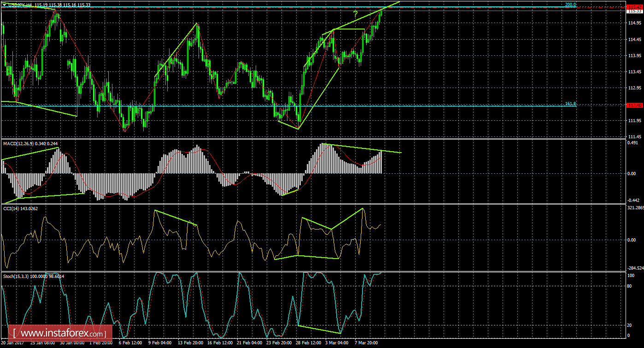Click the 6 Feb 12:00 time label
Image resolution: width=644 pixels, height=348 pixels.
pyautogui.click(x=131, y=343)
